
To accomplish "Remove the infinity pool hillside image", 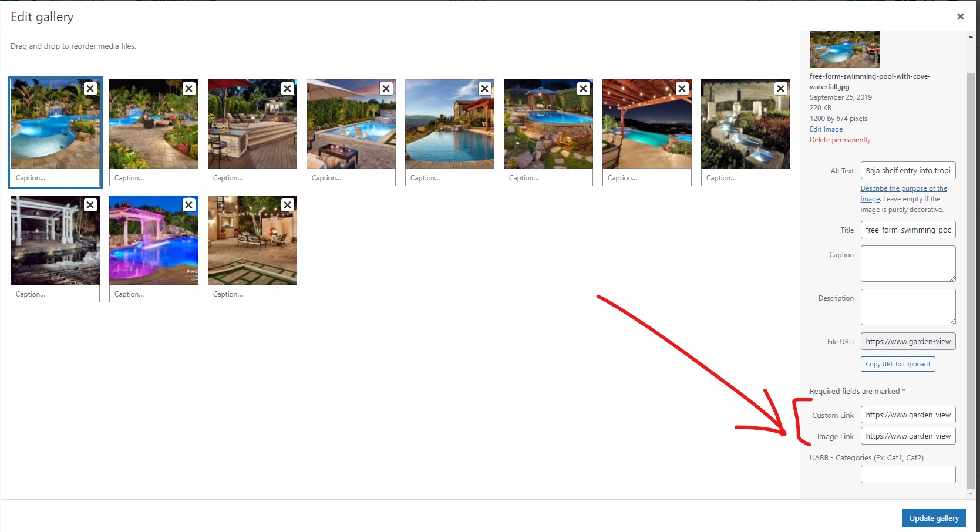I will coord(484,89).
